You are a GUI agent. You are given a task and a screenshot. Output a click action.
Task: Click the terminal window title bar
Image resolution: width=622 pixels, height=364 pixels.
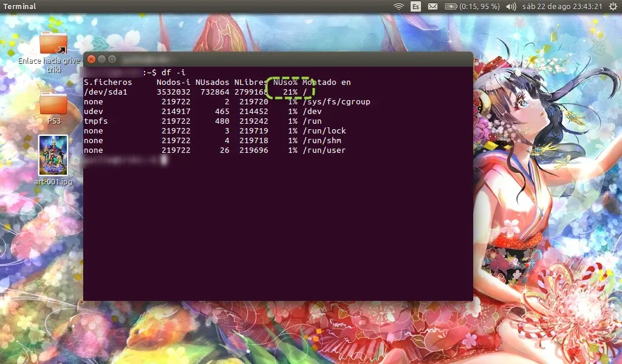click(273, 59)
